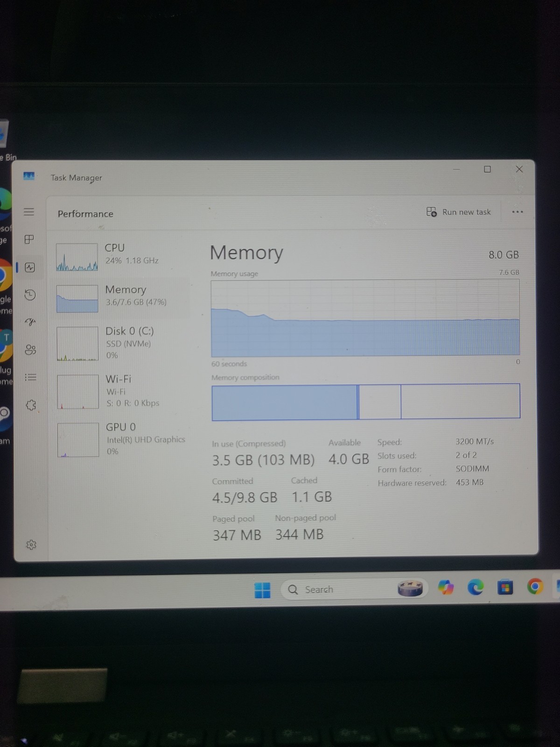Open the Users sidebar icon

click(x=30, y=350)
